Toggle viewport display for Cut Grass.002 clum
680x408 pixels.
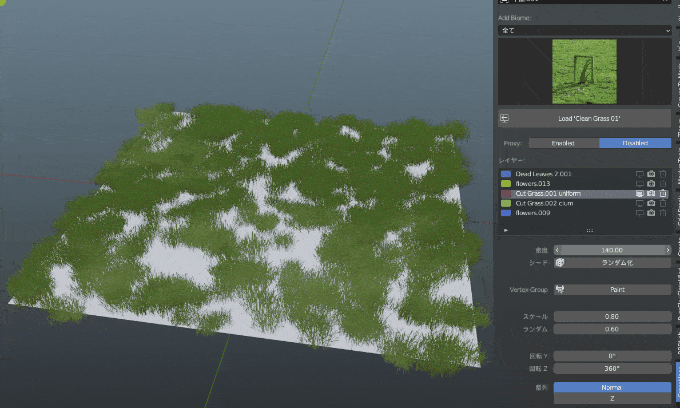pos(640,203)
